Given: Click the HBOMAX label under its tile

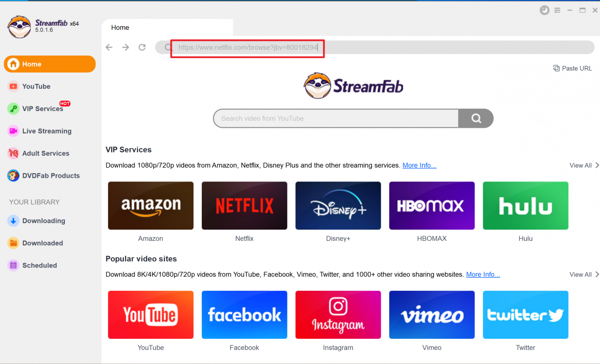Looking at the screenshot, I should [432, 238].
